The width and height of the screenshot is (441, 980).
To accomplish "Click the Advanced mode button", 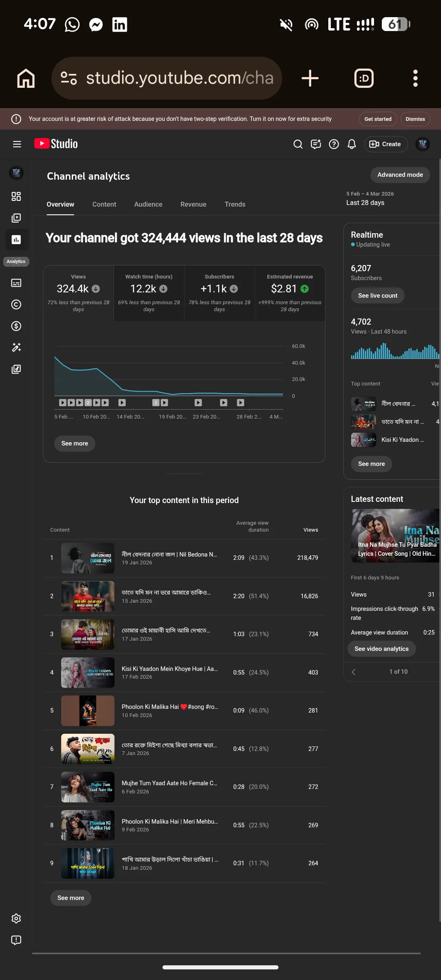I will [x=400, y=175].
